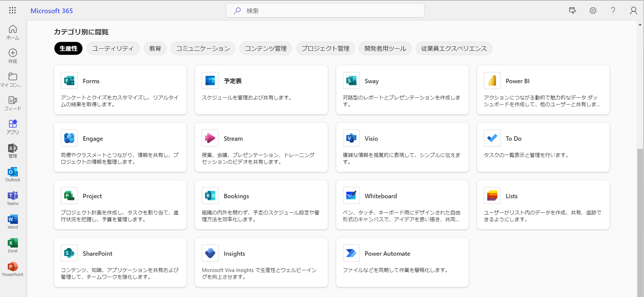Open the Whiteboard app card
Screen dimensions: 644x297
[x=402, y=205]
